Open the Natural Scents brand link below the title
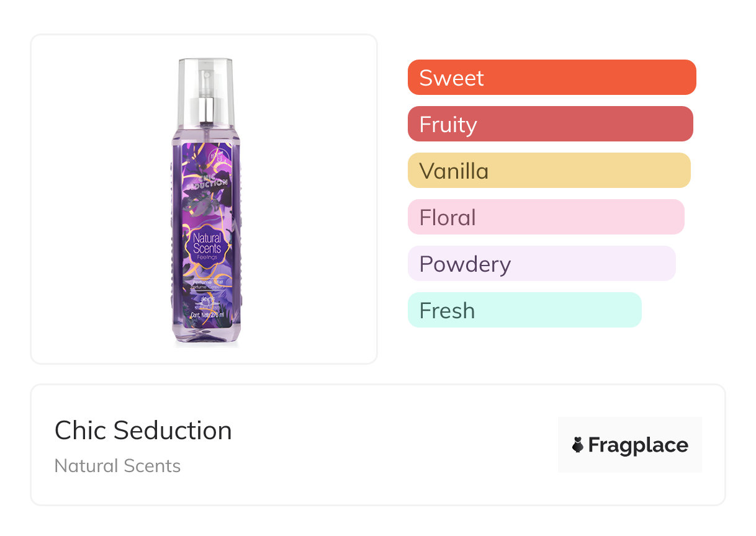This screenshot has width=756, height=536. pyautogui.click(x=117, y=466)
